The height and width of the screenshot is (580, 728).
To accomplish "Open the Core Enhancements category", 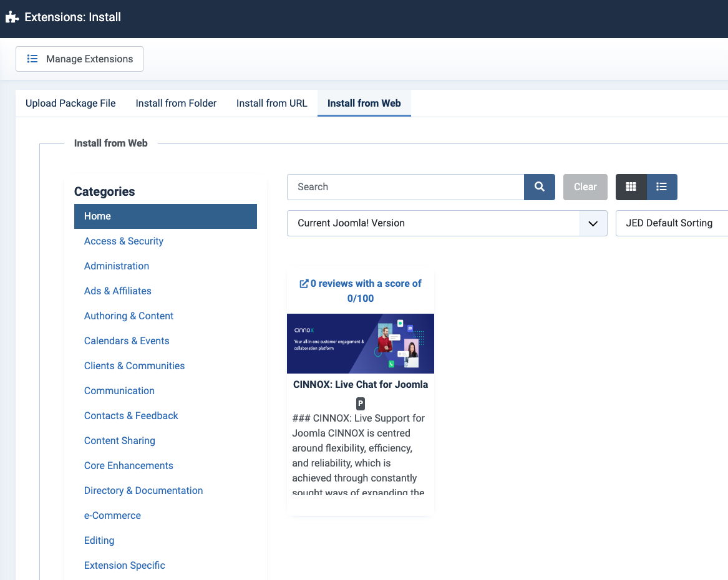I will [x=129, y=466].
